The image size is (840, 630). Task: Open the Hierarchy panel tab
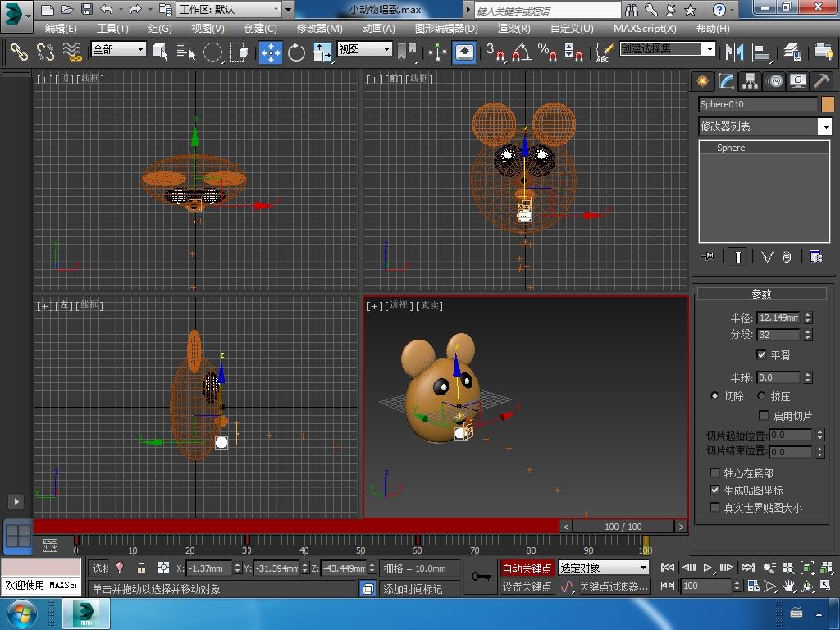750,80
